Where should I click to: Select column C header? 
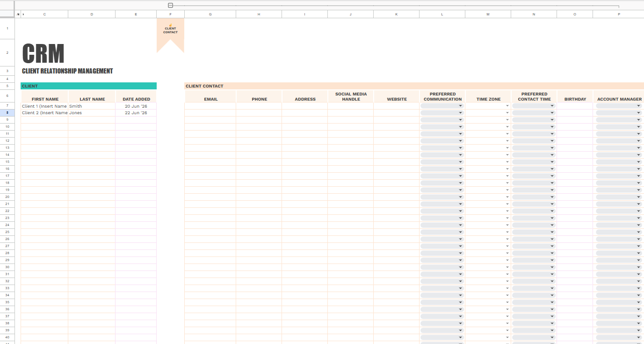45,14
